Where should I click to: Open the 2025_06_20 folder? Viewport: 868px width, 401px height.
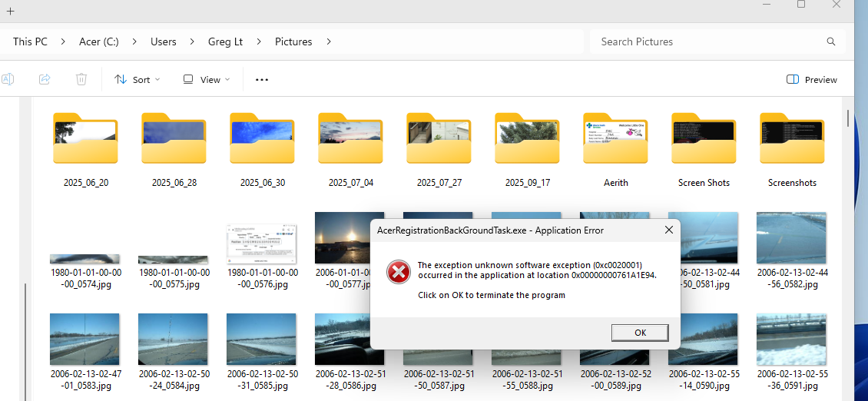(x=85, y=138)
